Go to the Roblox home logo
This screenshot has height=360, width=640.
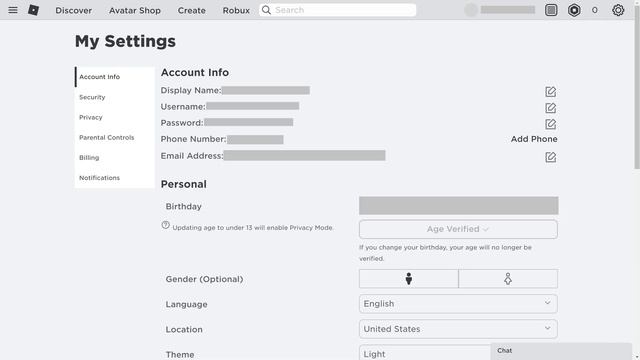pos(33,10)
